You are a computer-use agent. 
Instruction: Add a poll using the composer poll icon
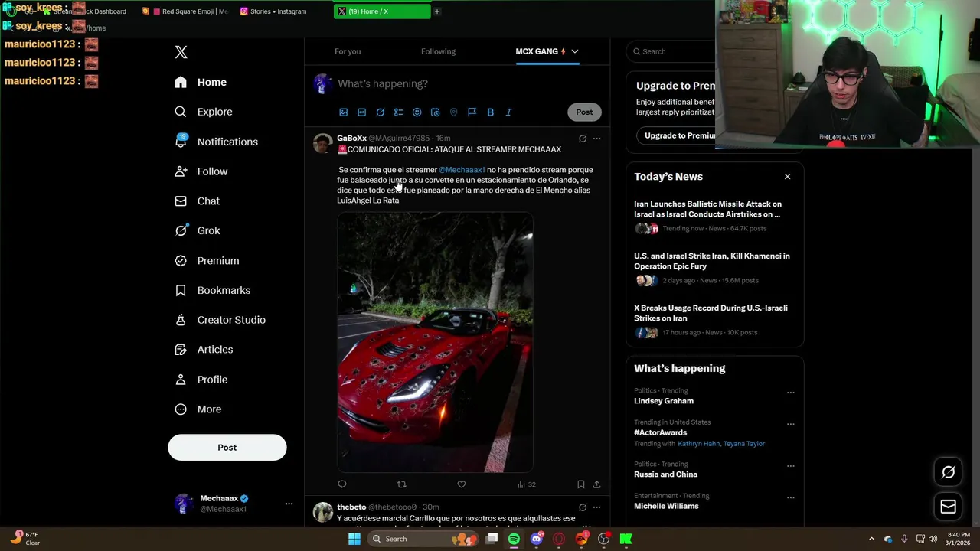pos(399,112)
